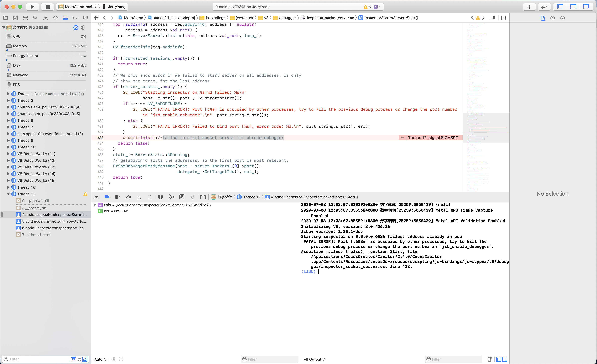Click the Step Into debug icon
Viewport: 597px width, 364px height.
[139, 197]
